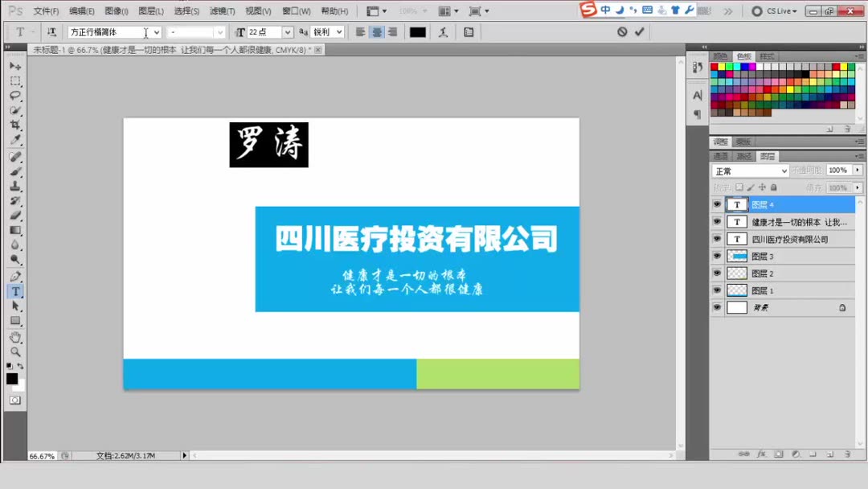Apply center text alignment
Image resolution: width=868 pixels, height=489 pixels.
tap(378, 31)
